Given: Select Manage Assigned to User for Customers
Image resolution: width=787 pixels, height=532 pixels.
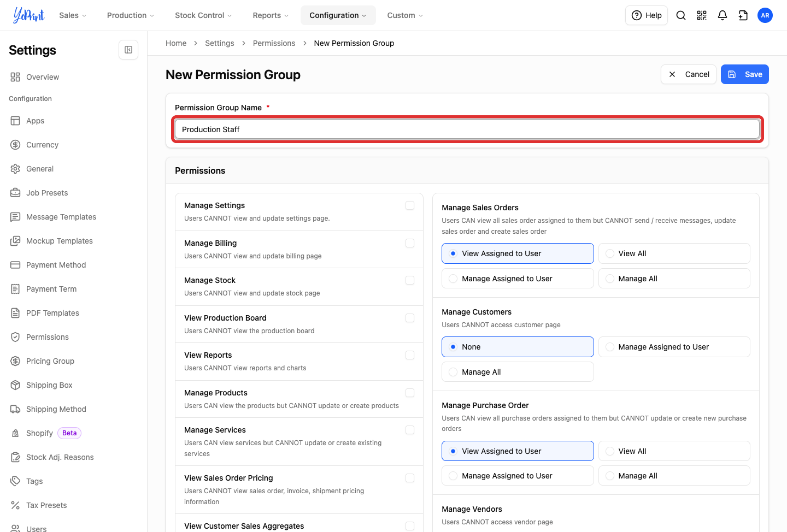Looking at the screenshot, I should click(x=674, y=347).
